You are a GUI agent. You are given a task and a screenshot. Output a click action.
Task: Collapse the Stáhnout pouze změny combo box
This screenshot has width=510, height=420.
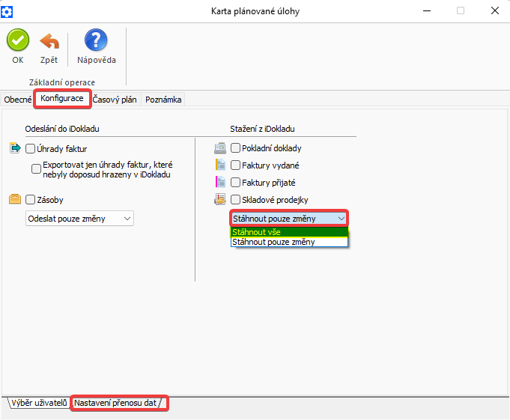tap(289, 219)
